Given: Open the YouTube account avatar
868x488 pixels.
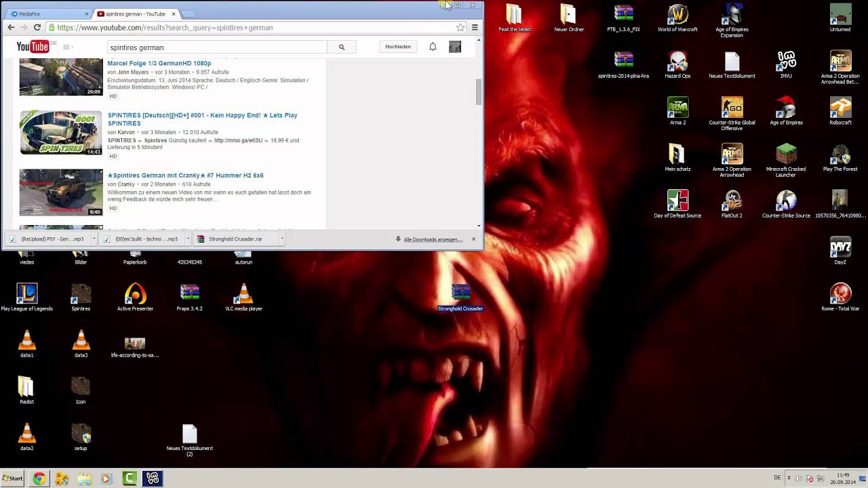Looking at the screenshot, I should tap(455, 47).
